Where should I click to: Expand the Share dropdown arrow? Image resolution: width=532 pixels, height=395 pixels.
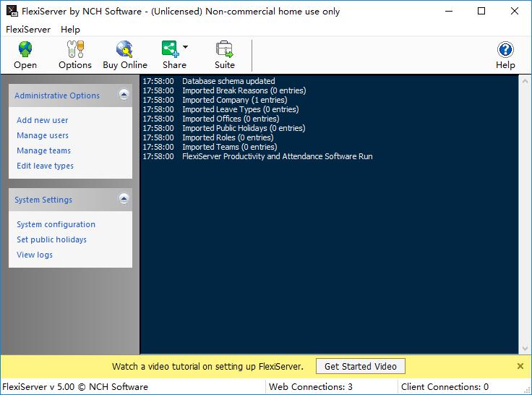point(186,48)
